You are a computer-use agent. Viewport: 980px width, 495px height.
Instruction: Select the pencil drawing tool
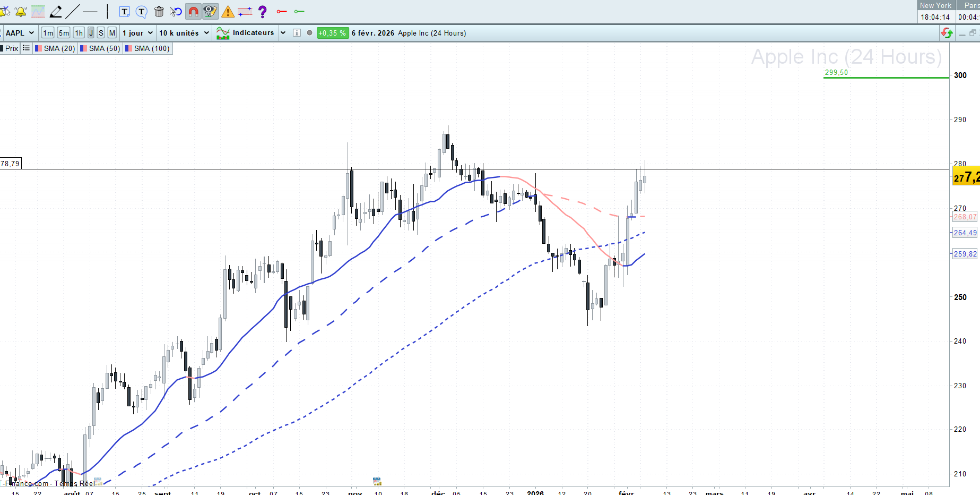56,11
